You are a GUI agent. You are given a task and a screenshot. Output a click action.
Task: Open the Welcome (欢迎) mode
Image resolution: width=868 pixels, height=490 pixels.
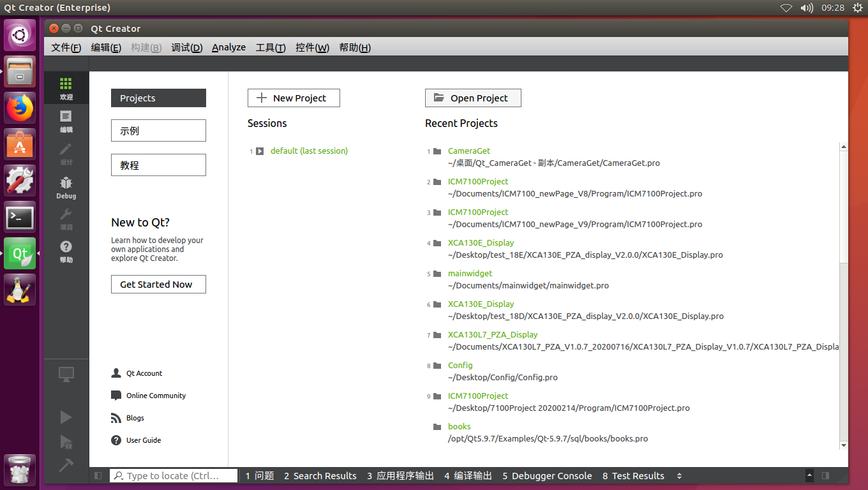[x=66, y=88]
